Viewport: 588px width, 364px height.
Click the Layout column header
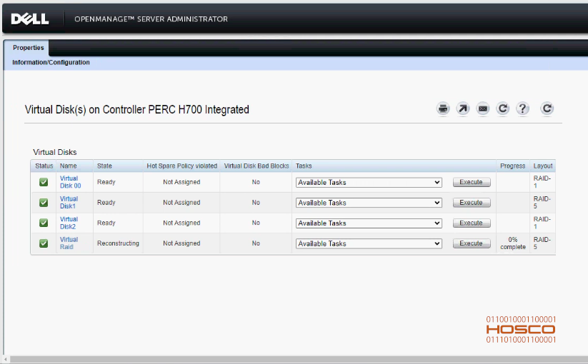(542, 166)
